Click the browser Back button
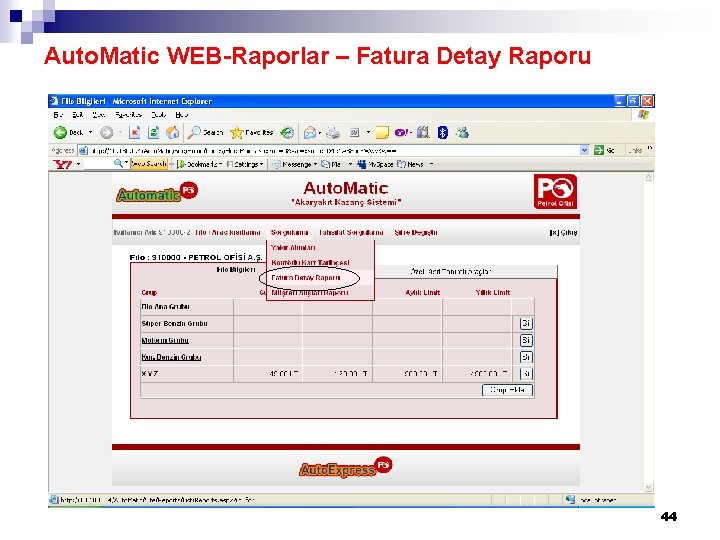This screenshot has height=540, width=720. [69, 133]
